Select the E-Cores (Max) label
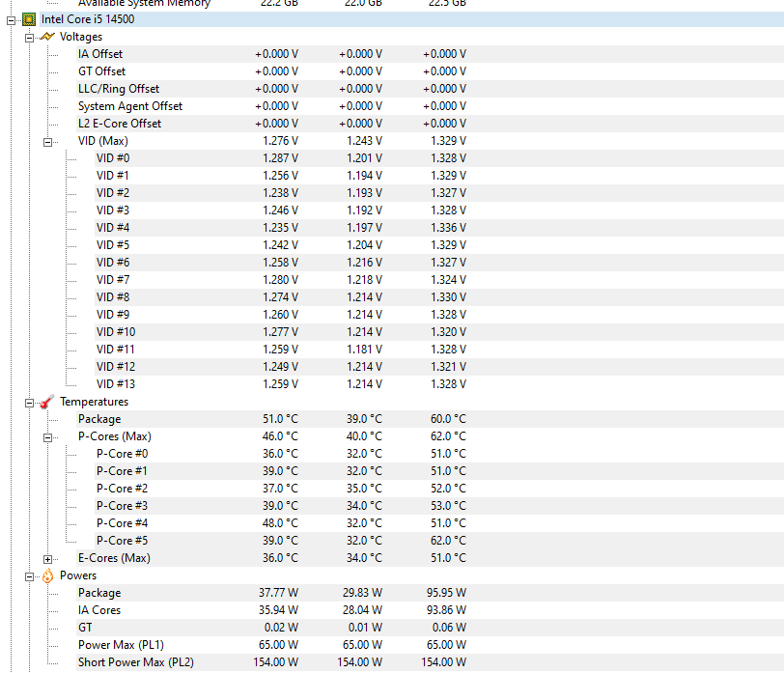 pyautogui.click(x=114, y=557)
